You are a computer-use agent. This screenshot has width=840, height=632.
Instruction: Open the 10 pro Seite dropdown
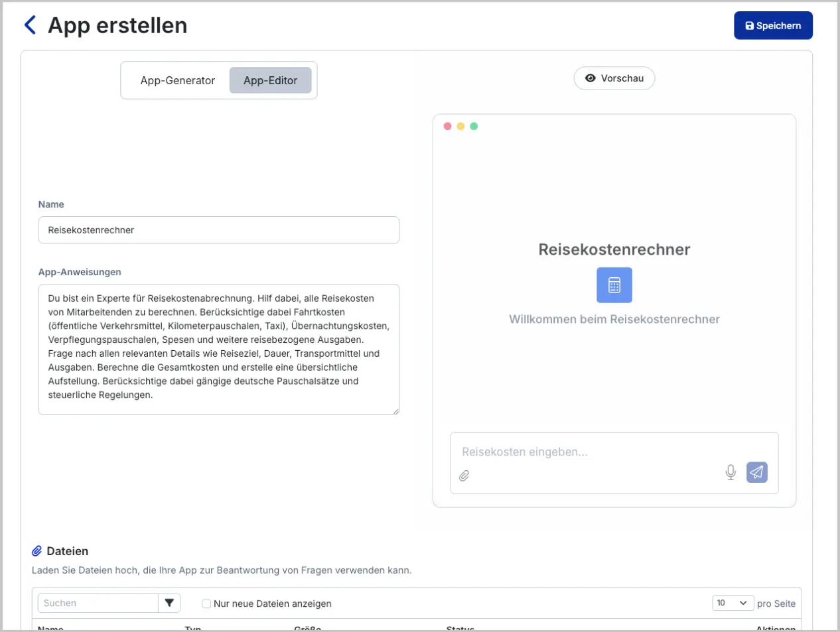click(x=733, y=603)
